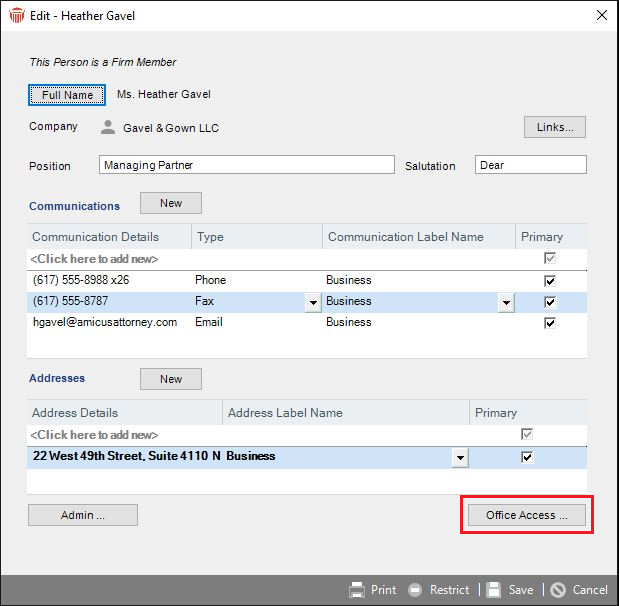
Task: Click Primary column header in Addresses table
Action: pyautogui.click(x=528, y=413)
